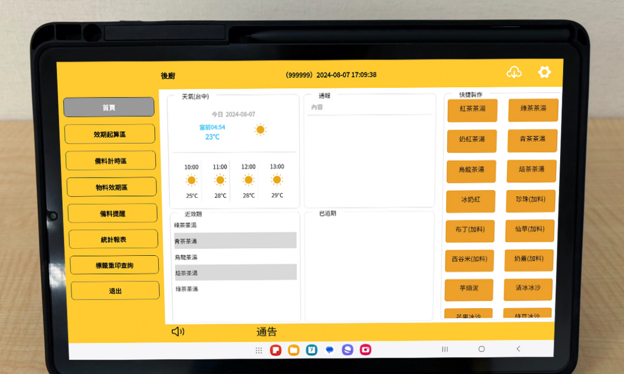
Task: Select 青茶茶湯 row in 近效期 list
Action: pos(235,241)
